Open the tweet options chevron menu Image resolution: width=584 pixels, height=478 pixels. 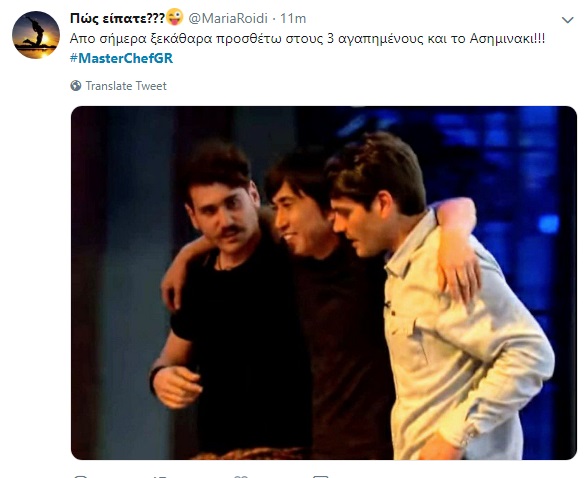pos(567,20)
